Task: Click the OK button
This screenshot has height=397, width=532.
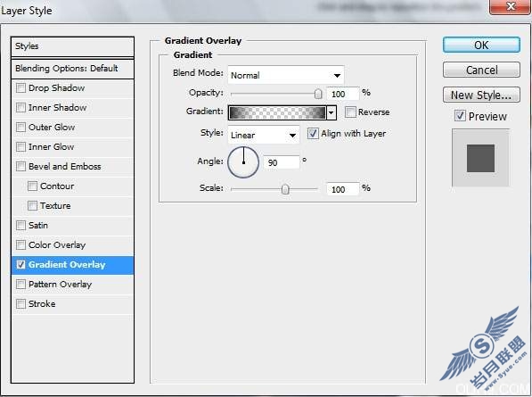Action: point(481,45)
